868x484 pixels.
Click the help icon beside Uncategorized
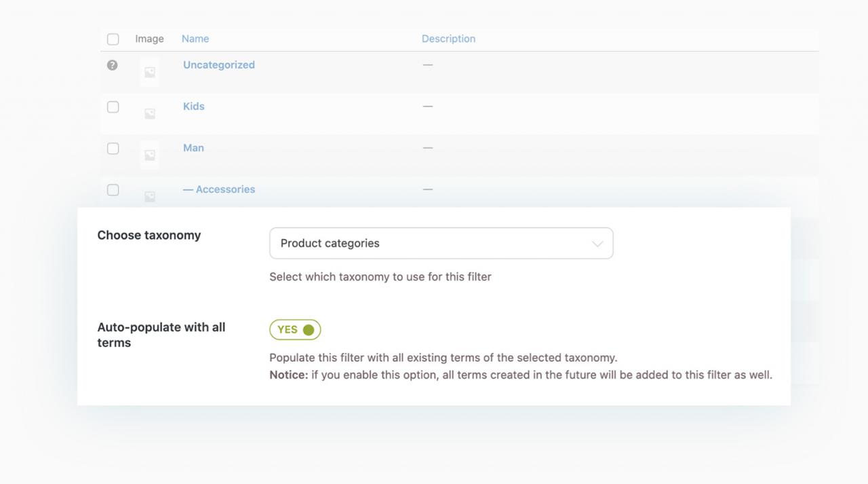(113, 65)
